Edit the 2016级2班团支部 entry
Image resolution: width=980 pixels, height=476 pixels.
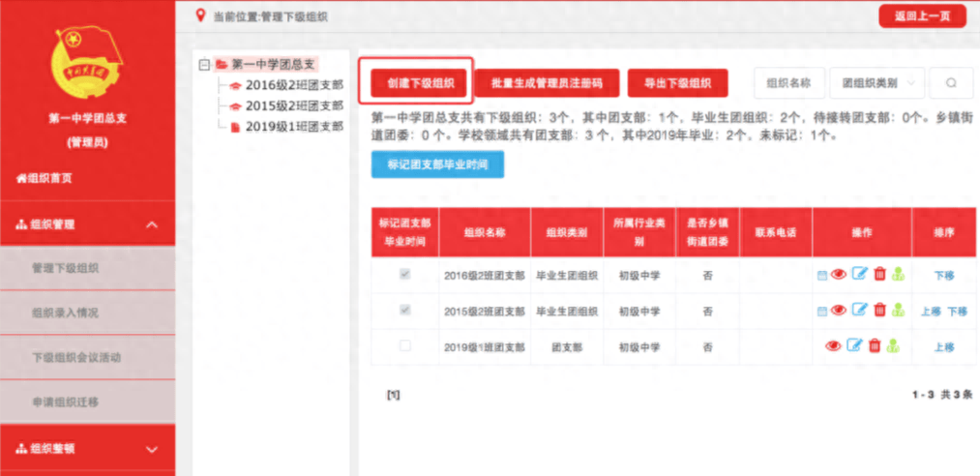click(x=859, y=275)
